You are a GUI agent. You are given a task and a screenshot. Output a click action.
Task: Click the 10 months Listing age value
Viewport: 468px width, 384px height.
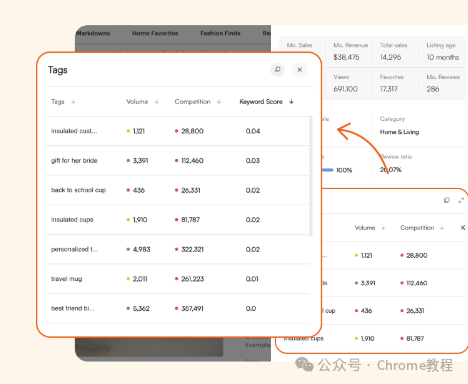pos(443,57)
